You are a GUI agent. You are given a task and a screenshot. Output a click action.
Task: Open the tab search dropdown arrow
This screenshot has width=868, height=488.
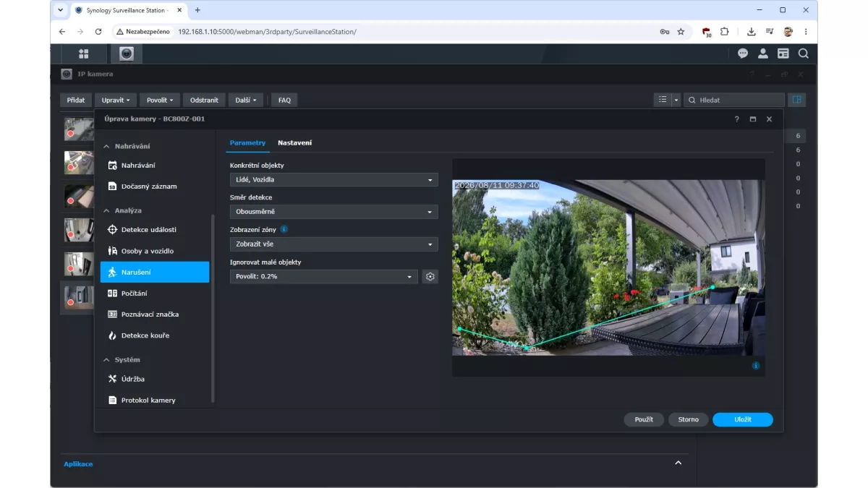pos(61,10)
